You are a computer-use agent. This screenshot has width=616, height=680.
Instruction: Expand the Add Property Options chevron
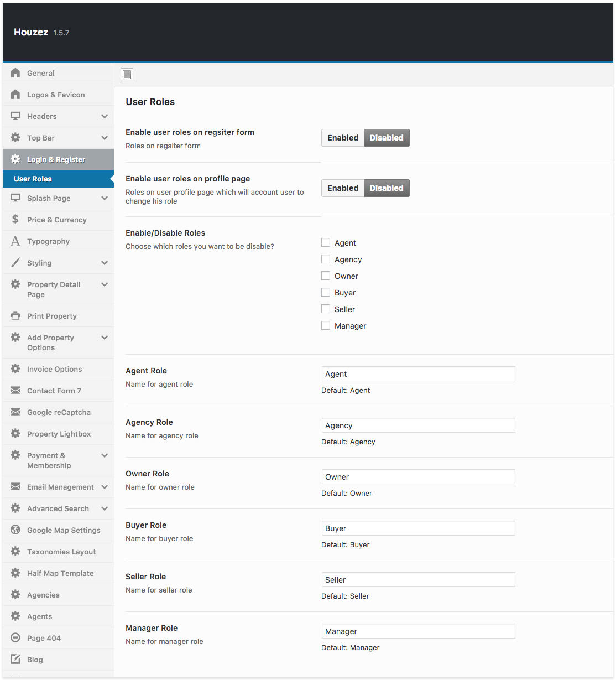click(105, 338)
